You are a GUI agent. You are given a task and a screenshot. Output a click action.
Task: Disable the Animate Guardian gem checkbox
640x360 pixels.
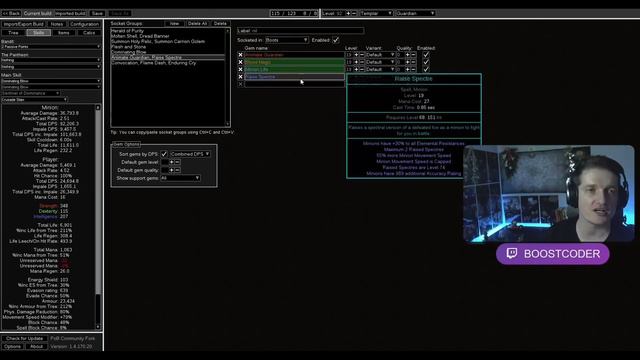(x=426, y=55)
